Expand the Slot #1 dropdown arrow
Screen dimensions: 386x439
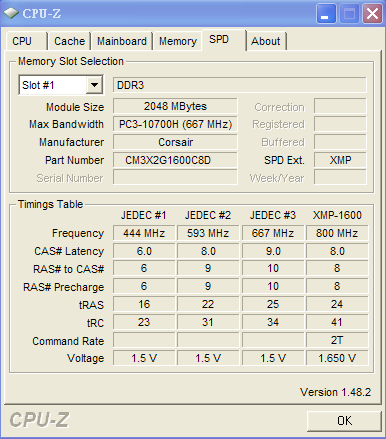point(94,85)
